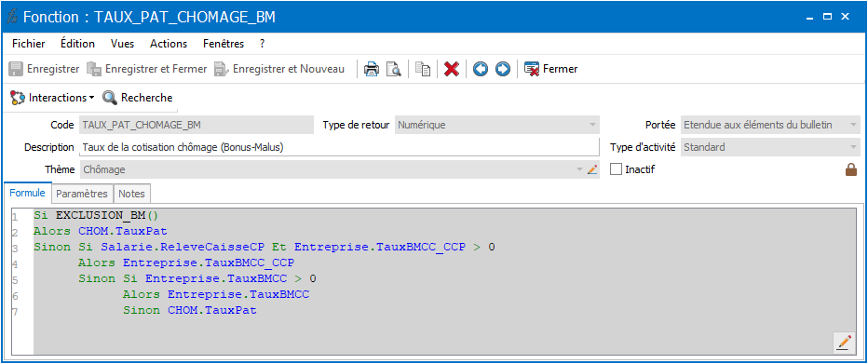Click the Code field TAUX_PAT_CHOMAGE_BM
This screenshot has height=364, width=868.
pos(197,125)
